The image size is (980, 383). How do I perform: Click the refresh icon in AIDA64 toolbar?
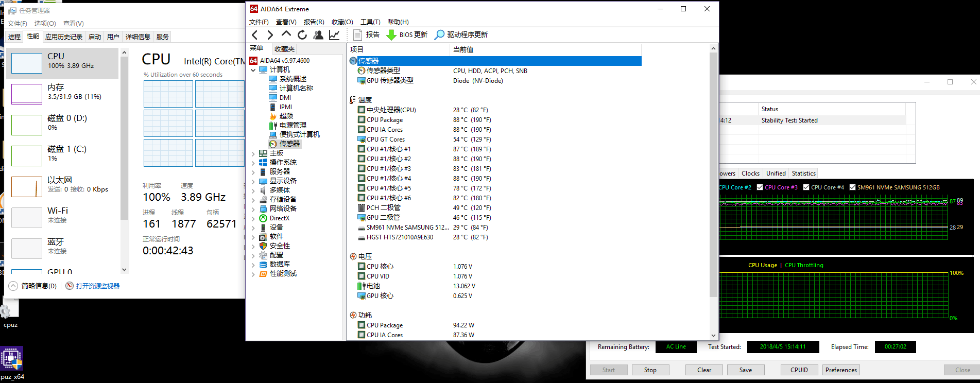click(302, 34)
